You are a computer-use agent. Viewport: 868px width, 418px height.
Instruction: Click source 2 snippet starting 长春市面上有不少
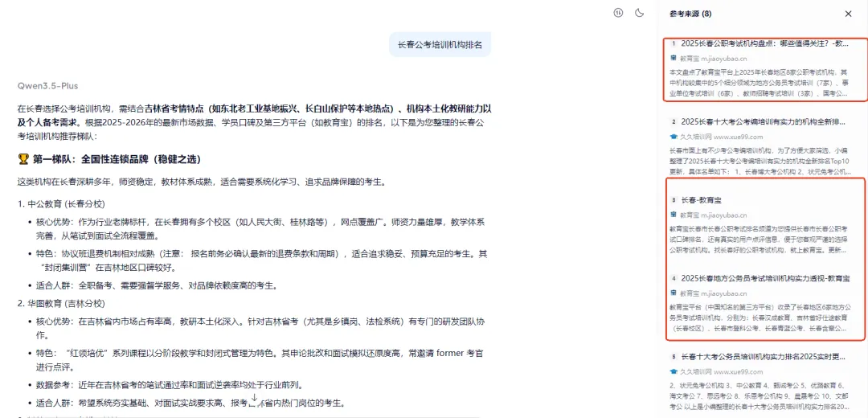click(759, 161)
